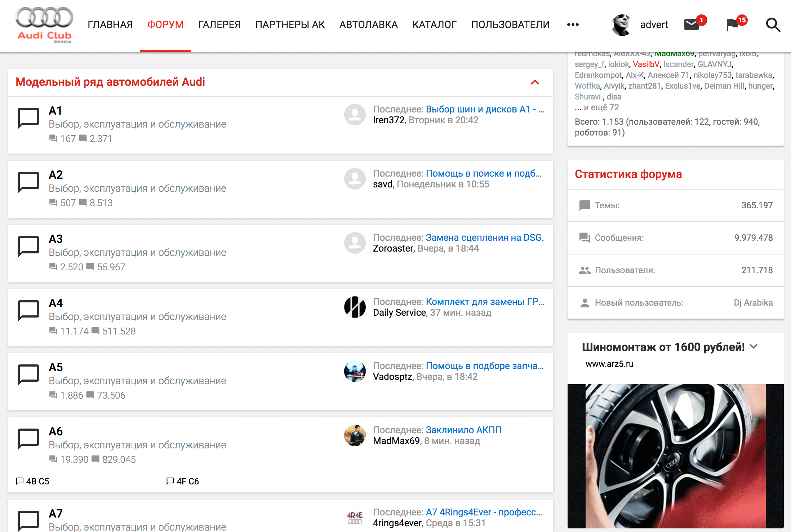Click savd's avatar in A2 row
This screenshot has width=791, height=532.
coord(355,179)
